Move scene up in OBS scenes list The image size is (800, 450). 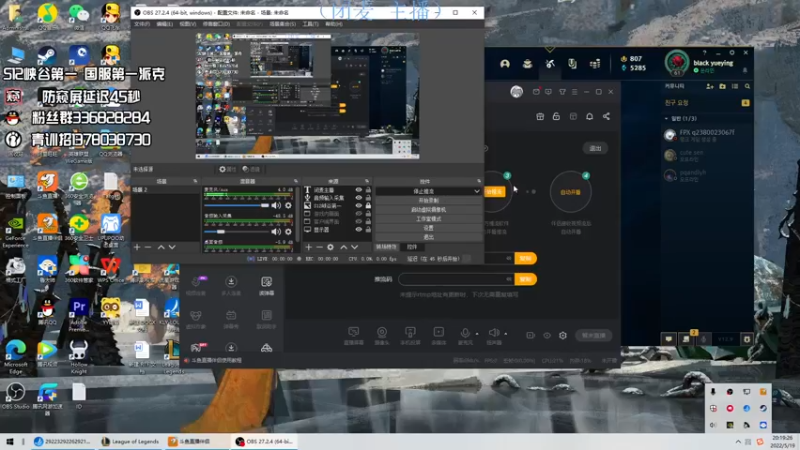point(161,247)
